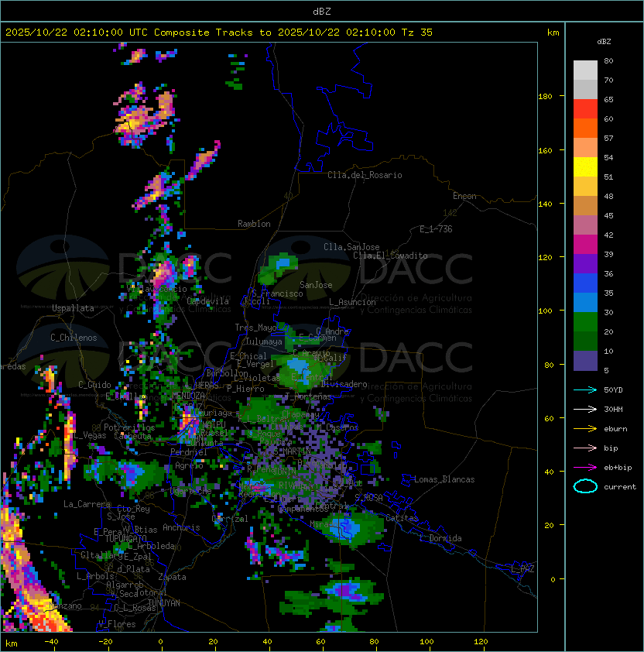Click the dBZ header above the color scale

click(x=604, y=42)
